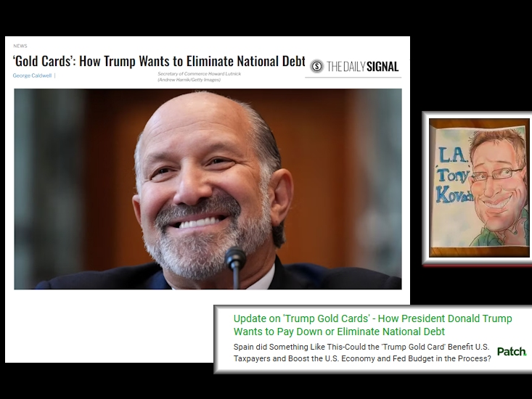The height and width of the screenshot is (399, 532).
Task: Open green headline Update on 'Trump Gold Cards'
Action: 372,325
